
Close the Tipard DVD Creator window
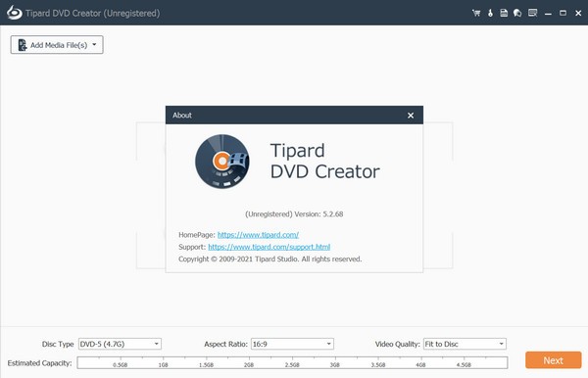tap(578, 13)
